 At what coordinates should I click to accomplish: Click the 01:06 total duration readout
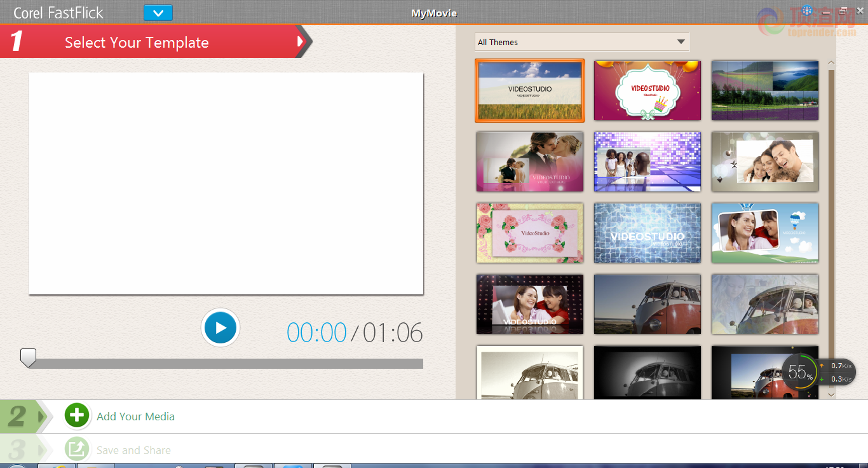(x=393, y=333)
